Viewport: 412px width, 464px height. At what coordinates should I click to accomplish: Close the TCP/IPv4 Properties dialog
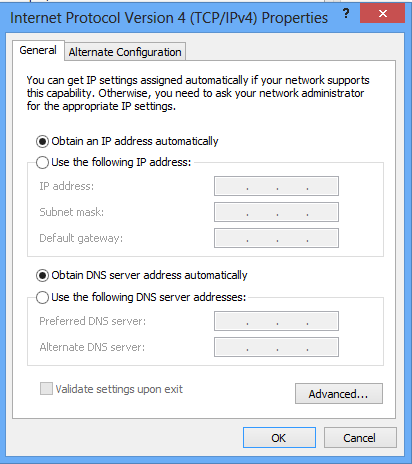click(x=382, y=14)
